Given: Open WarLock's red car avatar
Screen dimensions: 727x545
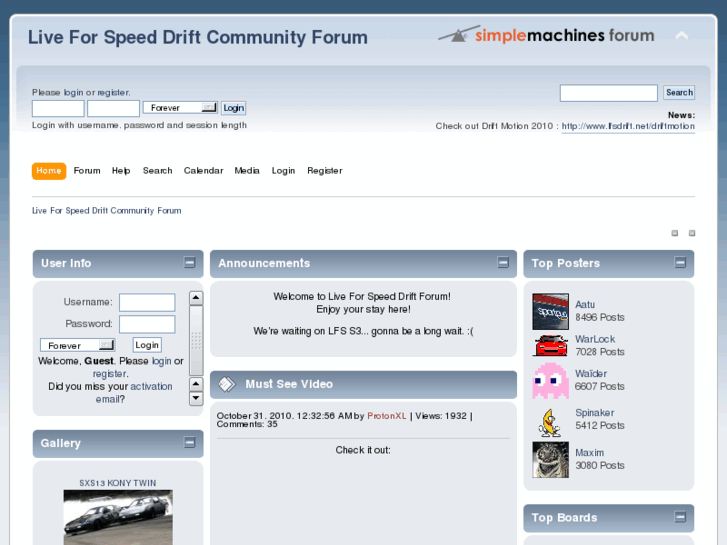Looking at the screenshot, I should pyautogui.click(x=550, y=346).
